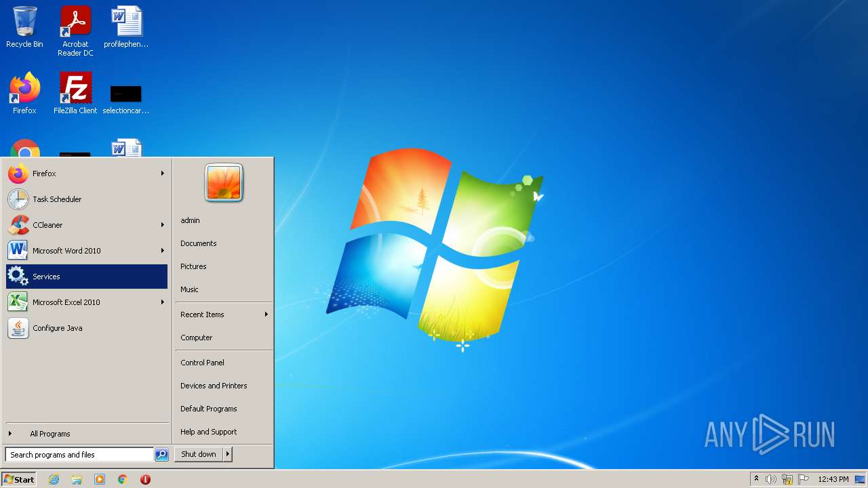
Task: Click the Microsoft Excel 2010 icon
Action: 18,302
